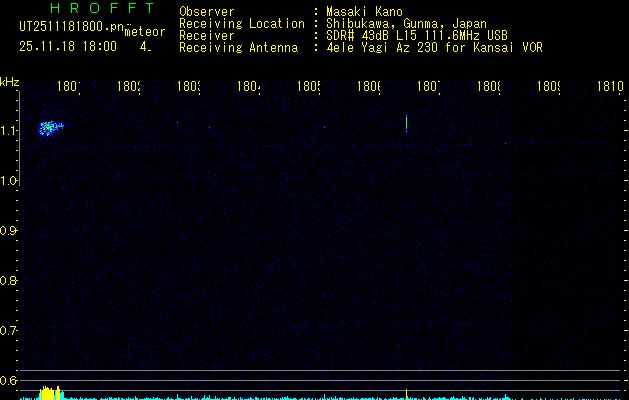Select the vertical echo line before 1807
Screen dimensions: 629x400
(x=406, y=122)
